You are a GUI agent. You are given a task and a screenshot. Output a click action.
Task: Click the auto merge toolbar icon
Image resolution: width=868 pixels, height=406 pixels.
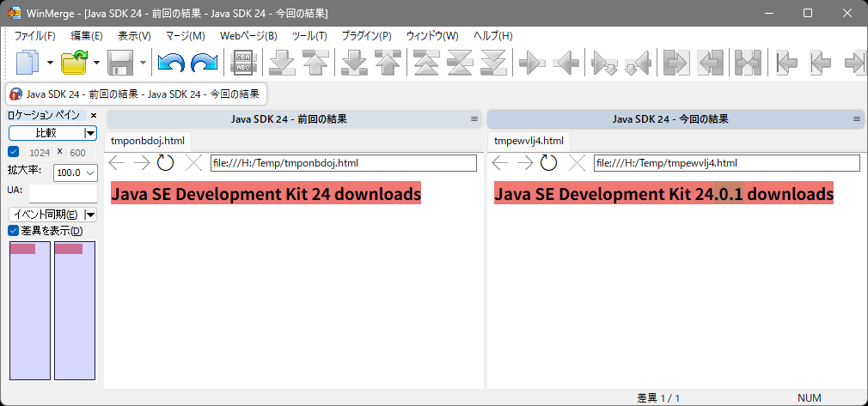(x=749, y=63)
